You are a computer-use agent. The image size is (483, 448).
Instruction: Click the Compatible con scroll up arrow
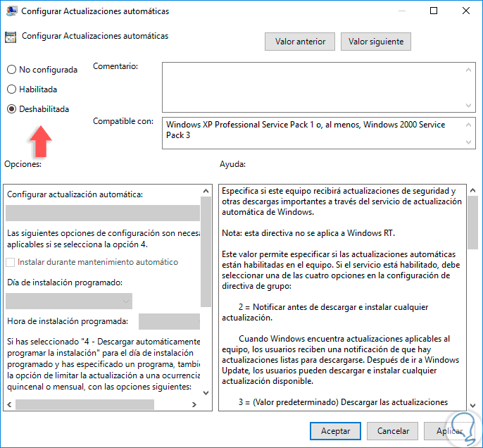pyautogui.click(x=468, y=125)
